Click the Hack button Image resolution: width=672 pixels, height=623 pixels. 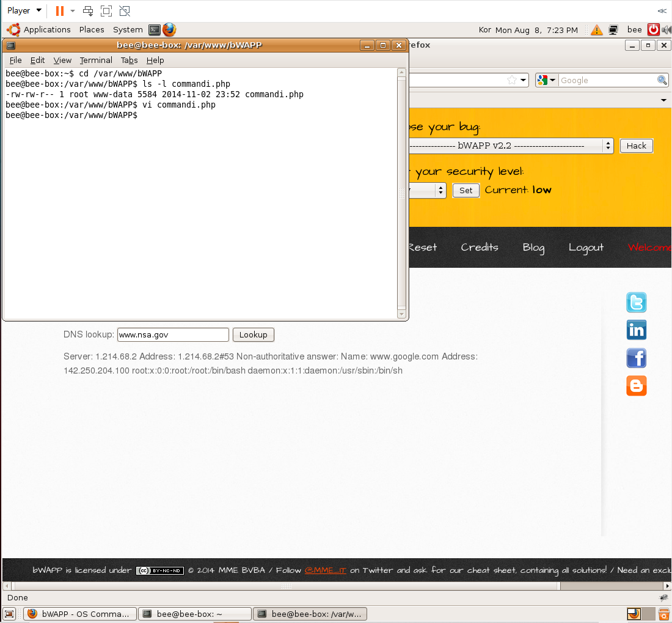(636, 146)
